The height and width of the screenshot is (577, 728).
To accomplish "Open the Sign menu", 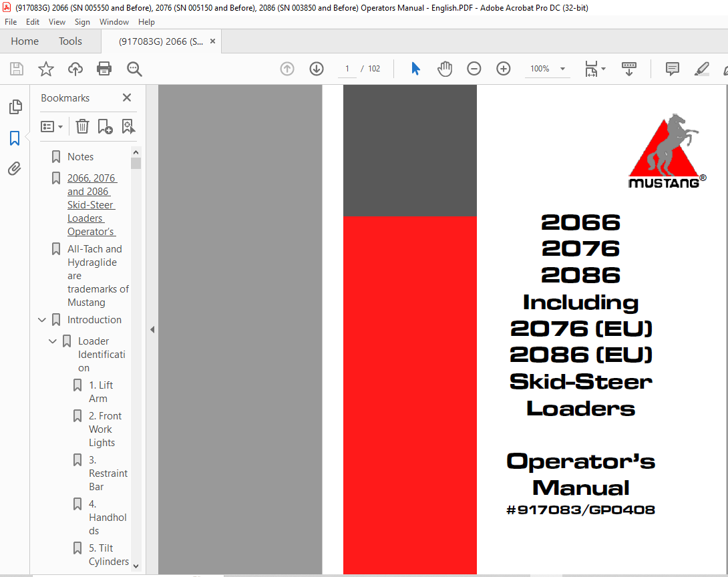I will [82, 22].
